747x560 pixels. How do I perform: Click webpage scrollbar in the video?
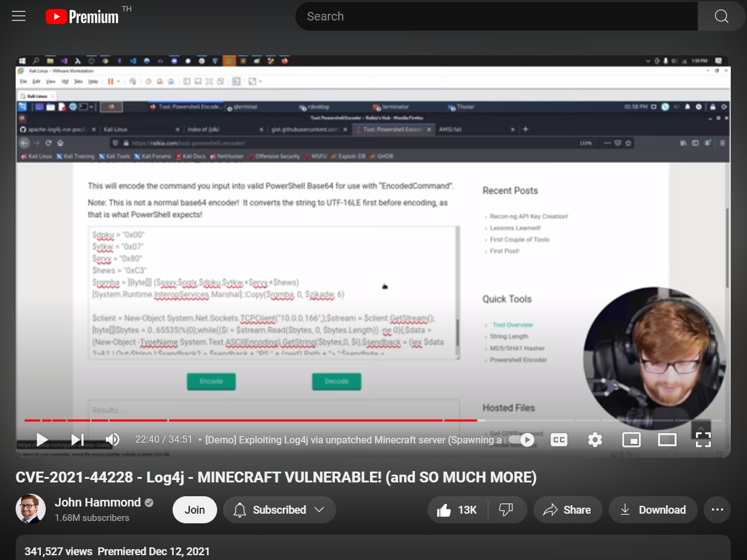[x=727, y=247]
